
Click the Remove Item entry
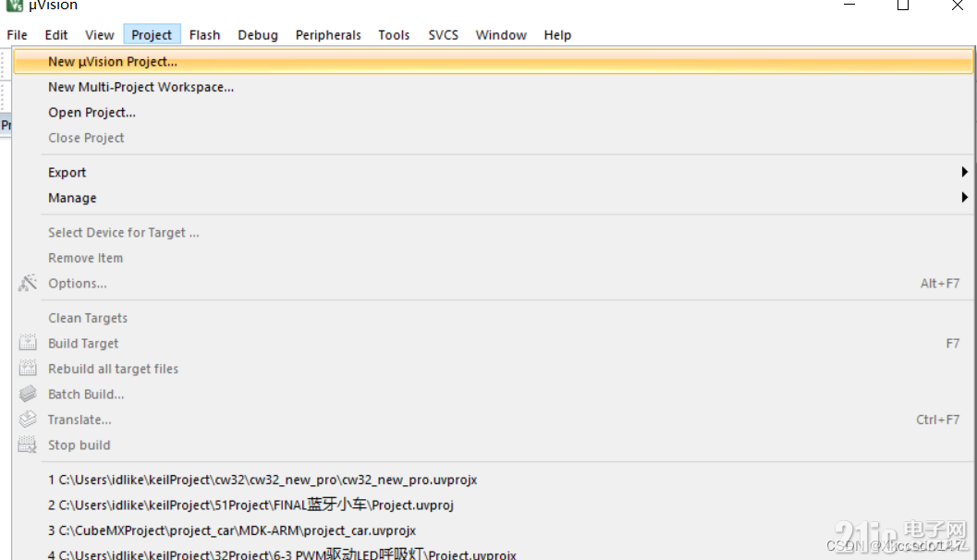click(x=493, y=258)
